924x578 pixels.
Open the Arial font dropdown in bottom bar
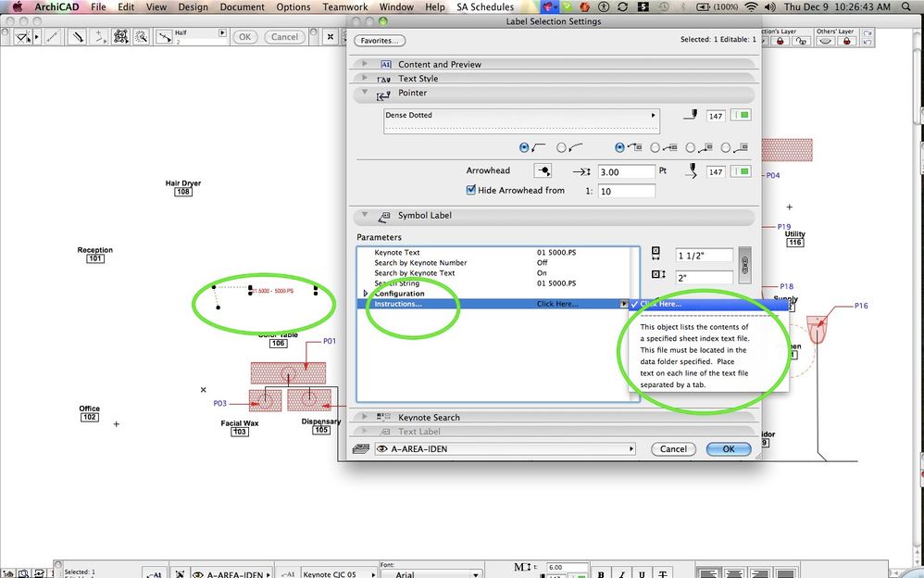431,574
